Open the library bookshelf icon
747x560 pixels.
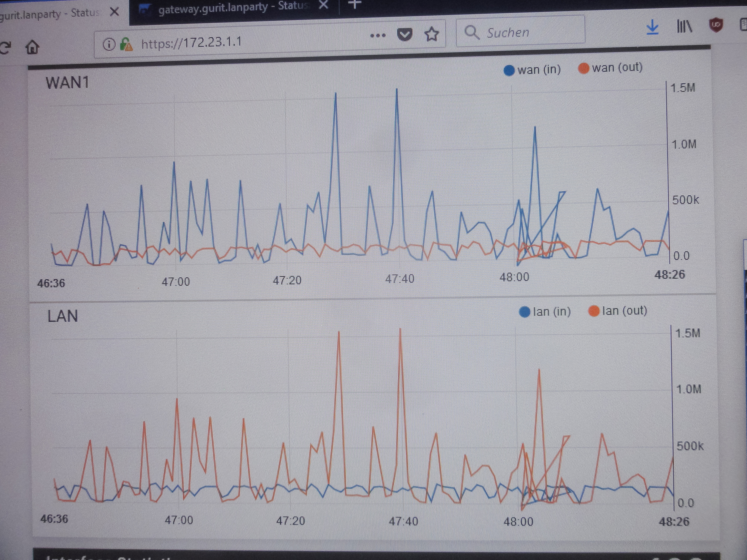coord(684,26)
